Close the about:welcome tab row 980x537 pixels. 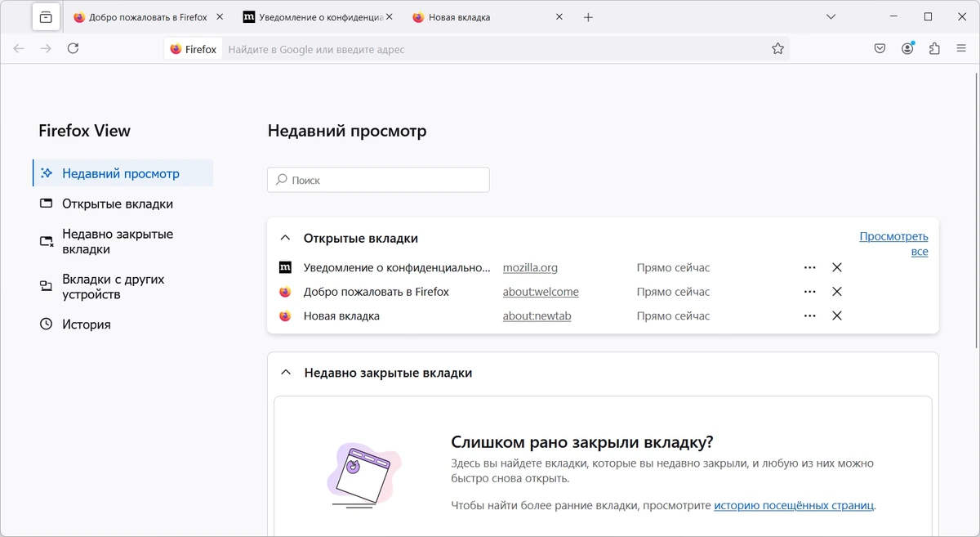[x=837, y=292]
